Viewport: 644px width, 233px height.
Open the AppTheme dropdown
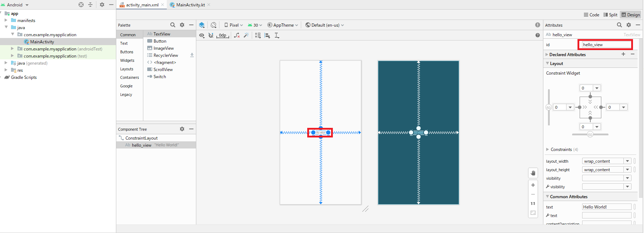pyautogui.click(x=283, y=25)
